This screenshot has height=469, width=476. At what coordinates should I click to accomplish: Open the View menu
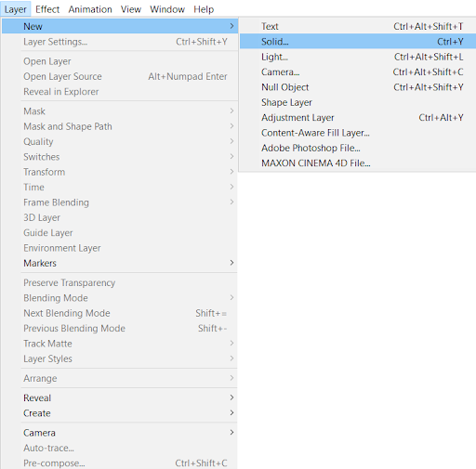(131, 9)
